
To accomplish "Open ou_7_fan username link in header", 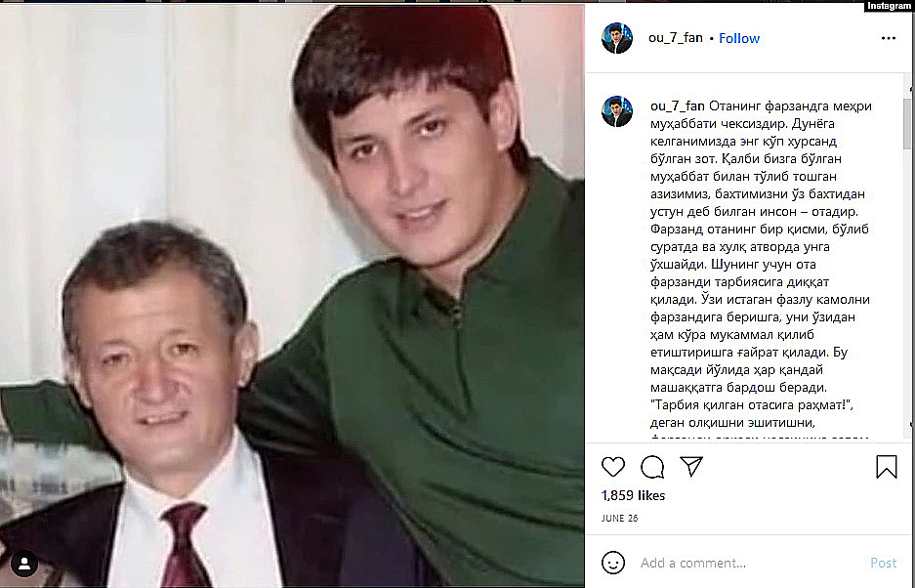I will [675, 38].
